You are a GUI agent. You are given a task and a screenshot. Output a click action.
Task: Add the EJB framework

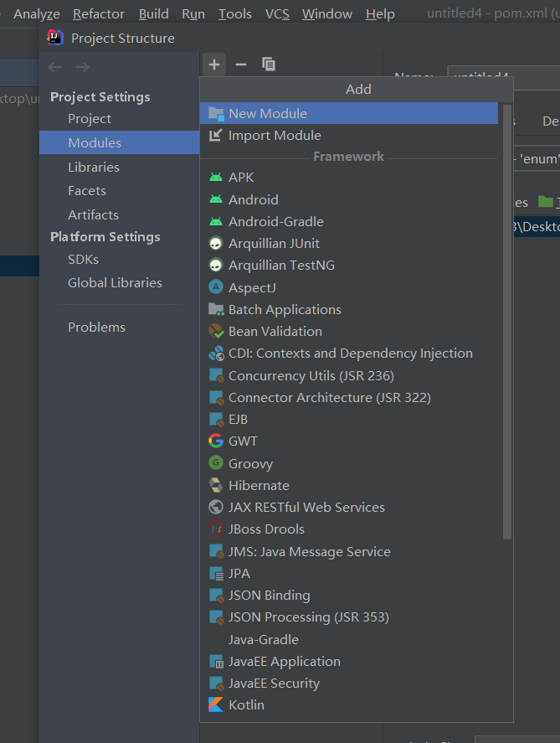tap(349, 420)
